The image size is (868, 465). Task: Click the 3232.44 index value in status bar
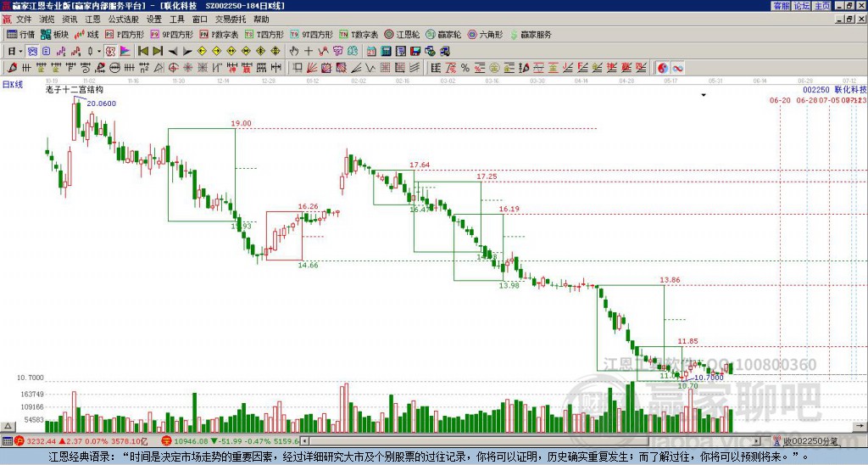click(x=41, y=442)
